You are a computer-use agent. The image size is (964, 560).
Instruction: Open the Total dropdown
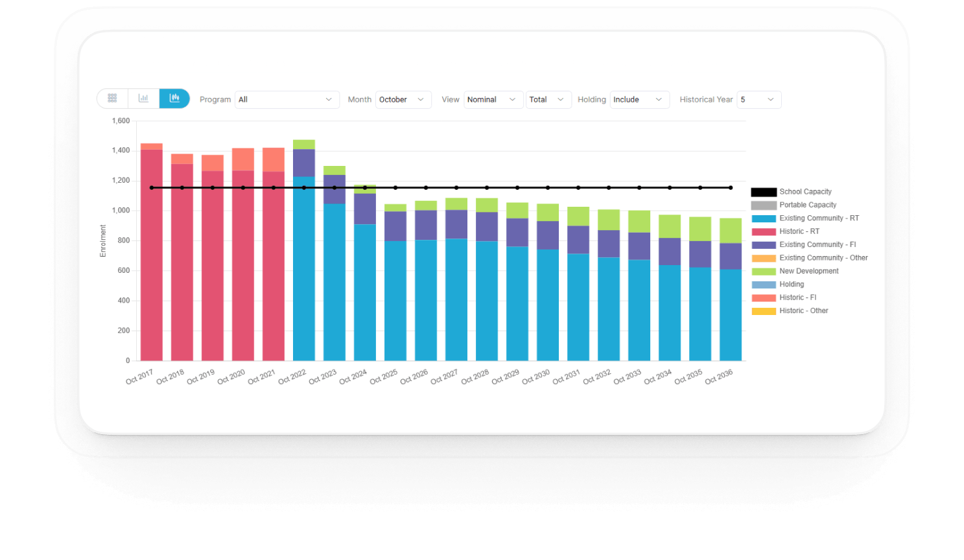click(x=548, y=100)
